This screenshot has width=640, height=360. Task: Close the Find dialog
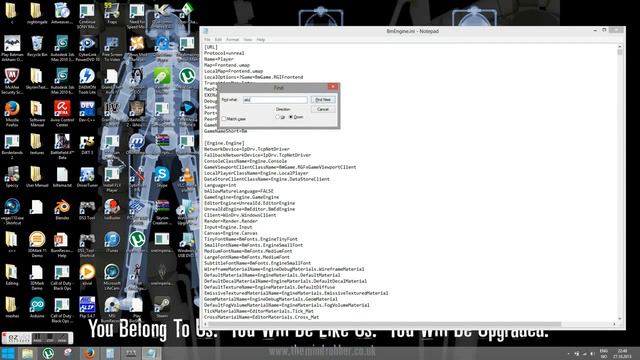pyautogui.click(x=333, y=87)
